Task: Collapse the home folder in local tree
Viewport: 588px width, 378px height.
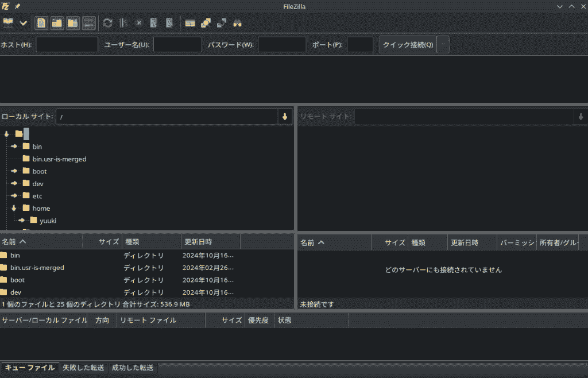Action: pyautogui.click(x=14, y=208)
